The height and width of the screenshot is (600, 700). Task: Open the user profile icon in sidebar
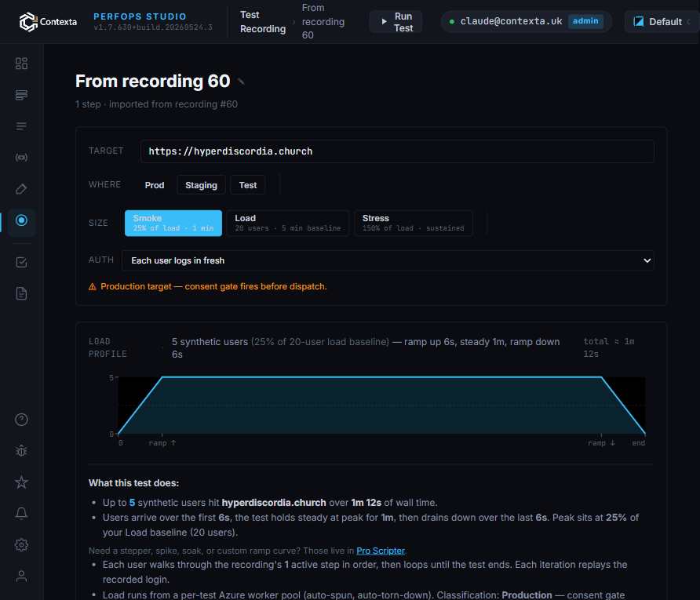21,576
